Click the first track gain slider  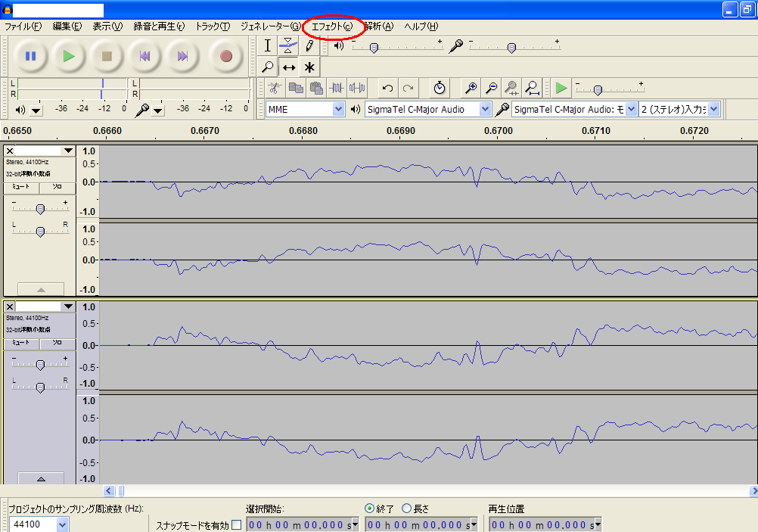point(40,208)
